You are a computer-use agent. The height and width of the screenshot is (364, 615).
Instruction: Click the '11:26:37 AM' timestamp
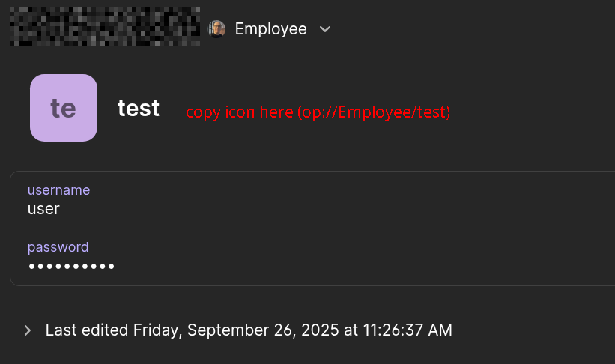pos(408,330)
